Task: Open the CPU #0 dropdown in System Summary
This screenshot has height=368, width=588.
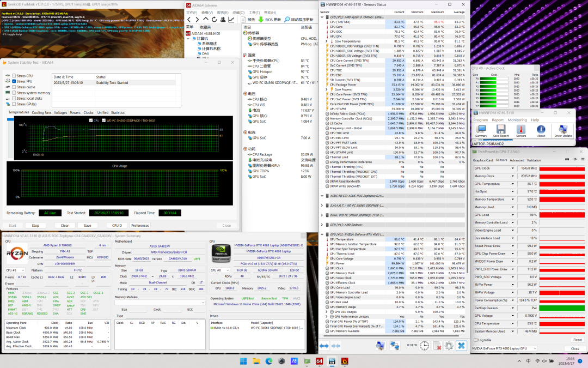Action: tap(15, 270)
